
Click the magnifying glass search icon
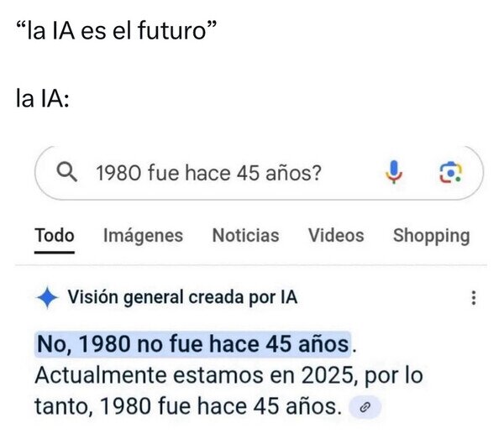(66, 174)
